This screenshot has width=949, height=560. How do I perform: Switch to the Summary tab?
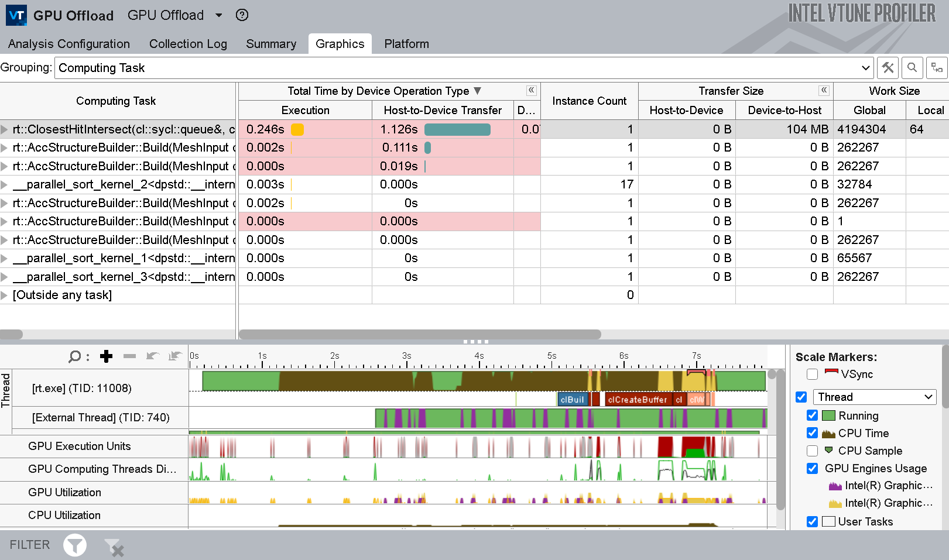(x=270, y=44)
